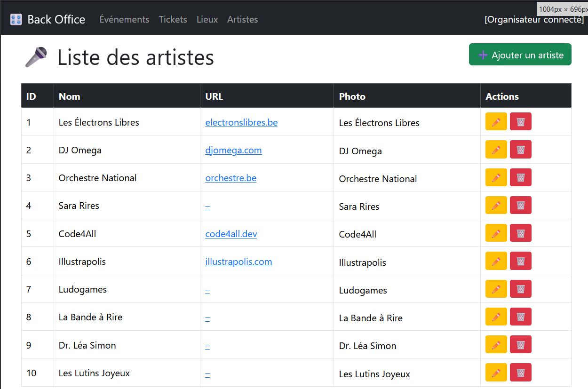Open the Événements menu item

pos(124,19)
